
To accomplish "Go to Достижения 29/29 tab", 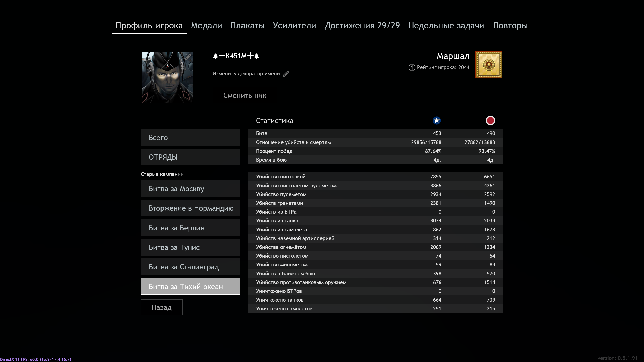I will coord(362,26).
